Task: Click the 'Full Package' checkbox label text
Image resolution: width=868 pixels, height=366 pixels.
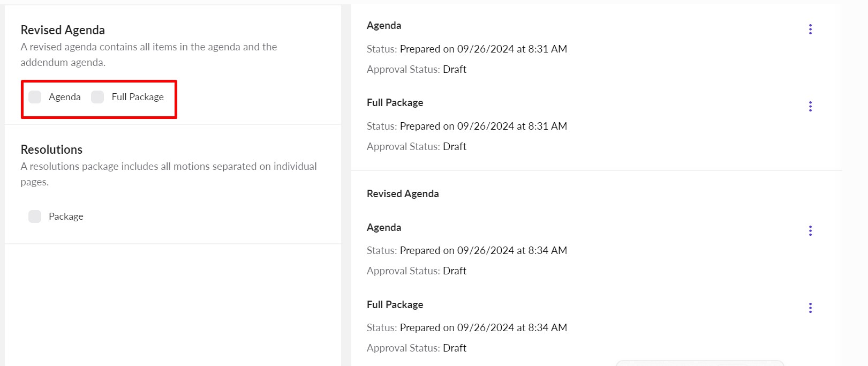Action: click(138, 97)
